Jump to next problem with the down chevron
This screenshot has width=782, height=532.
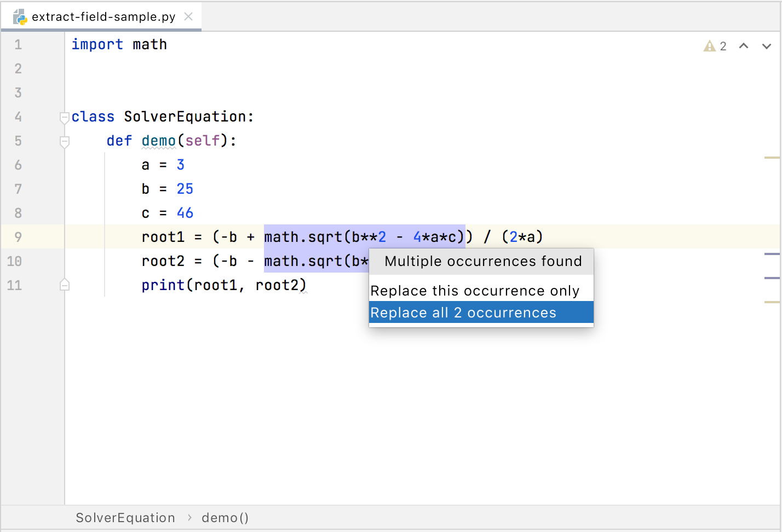pos(766,46)
